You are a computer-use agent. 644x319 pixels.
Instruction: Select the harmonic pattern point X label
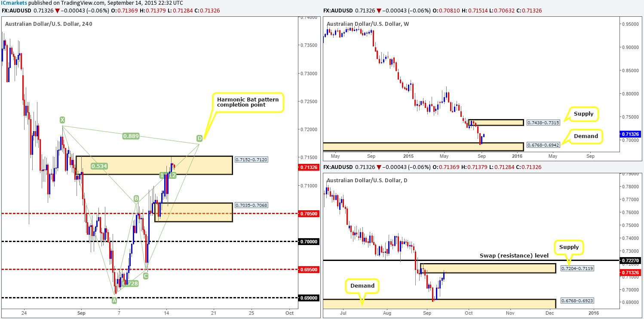pyautogui.click(x=62, y=120)
